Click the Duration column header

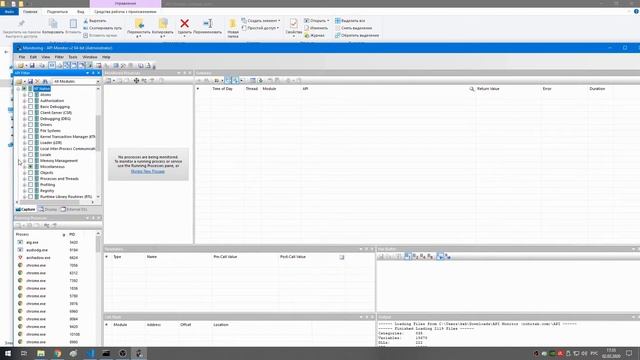point(597,89)
